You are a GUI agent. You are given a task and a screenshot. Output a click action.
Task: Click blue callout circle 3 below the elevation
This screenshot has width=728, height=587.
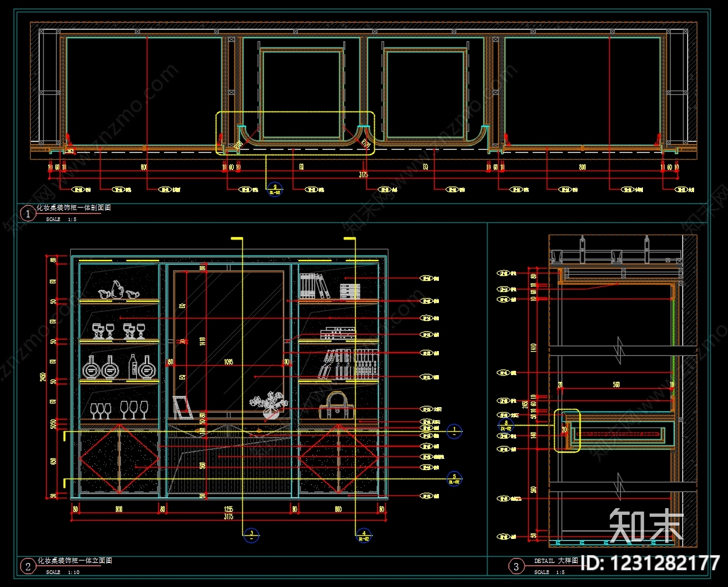click(x=251, y=536)
